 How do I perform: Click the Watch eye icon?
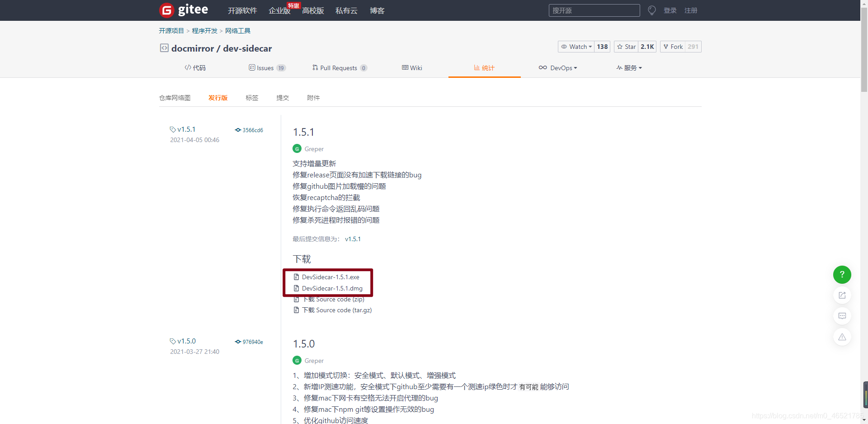[564, 47]
